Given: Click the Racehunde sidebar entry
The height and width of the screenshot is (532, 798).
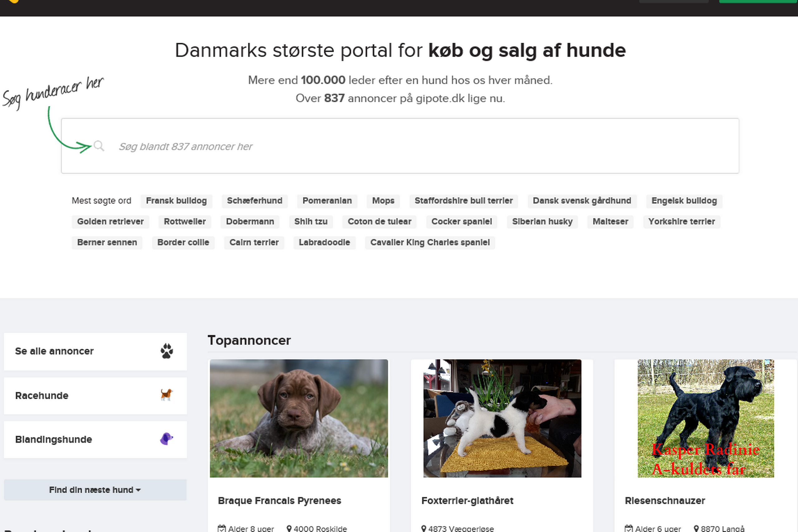Looking at the screenshot, I should [41, 395].
